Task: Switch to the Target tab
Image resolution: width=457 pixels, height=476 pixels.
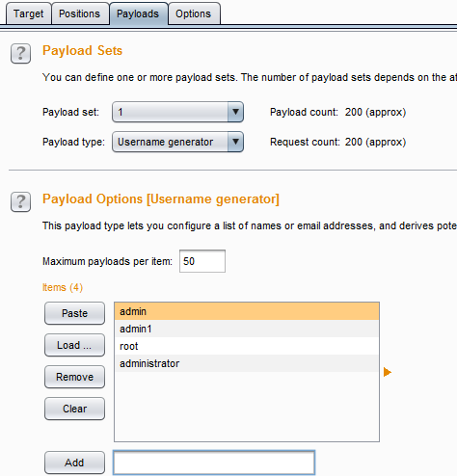Action: 29,13
